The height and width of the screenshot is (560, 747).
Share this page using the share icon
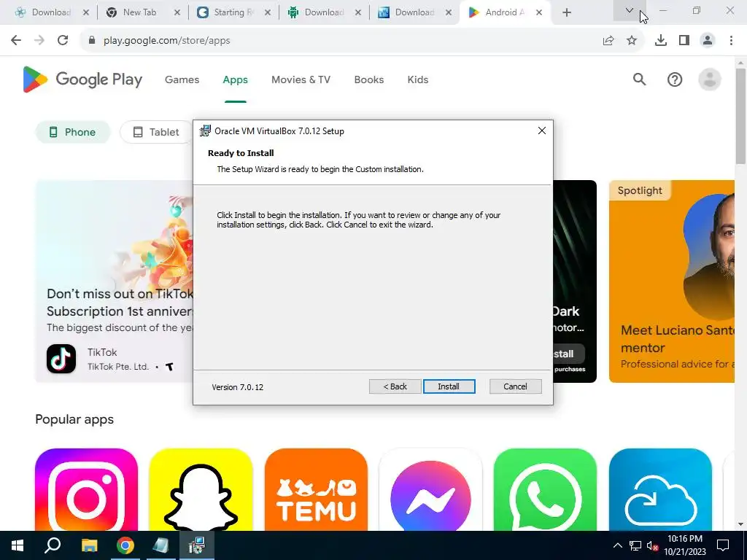(x=608, y=41)
